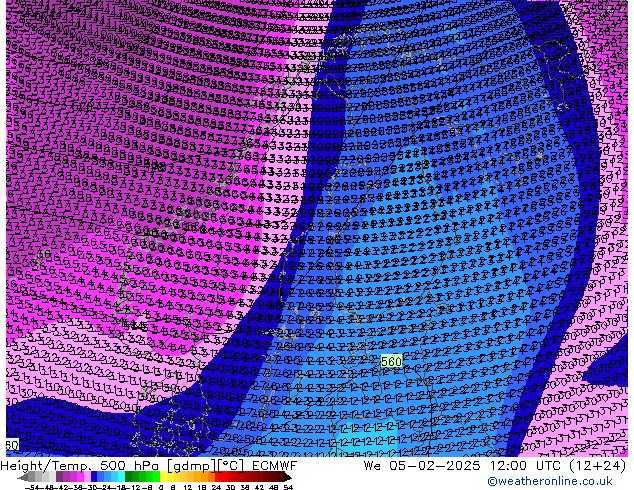Click the legend value '12'

tap(188, 488)
